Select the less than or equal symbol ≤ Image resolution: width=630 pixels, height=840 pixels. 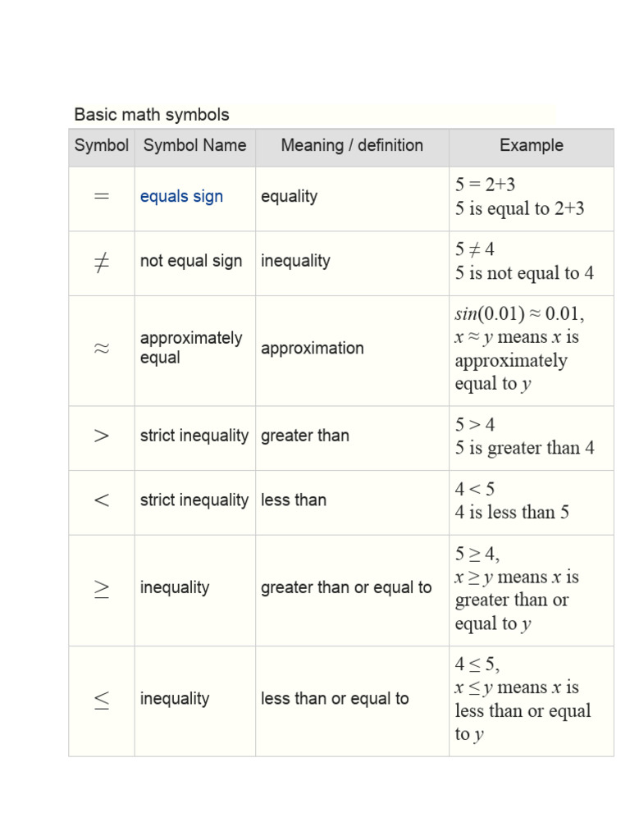click(102, 700)
